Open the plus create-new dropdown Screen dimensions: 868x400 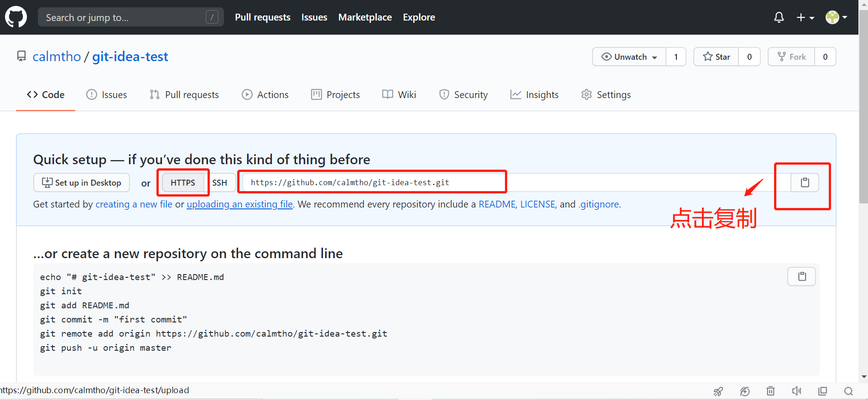click(806, 17)
